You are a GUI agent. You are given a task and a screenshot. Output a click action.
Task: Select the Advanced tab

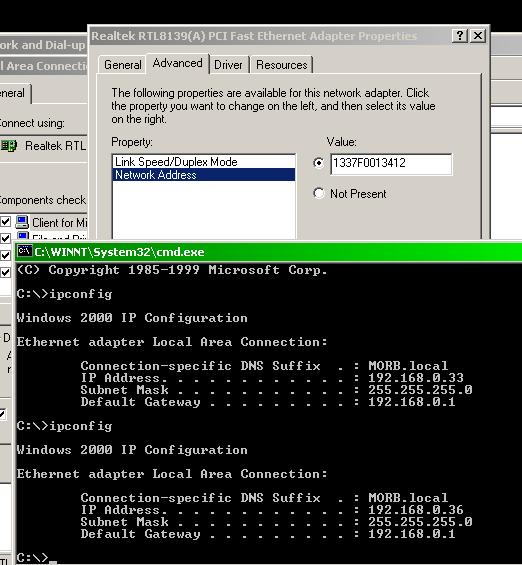177,63
